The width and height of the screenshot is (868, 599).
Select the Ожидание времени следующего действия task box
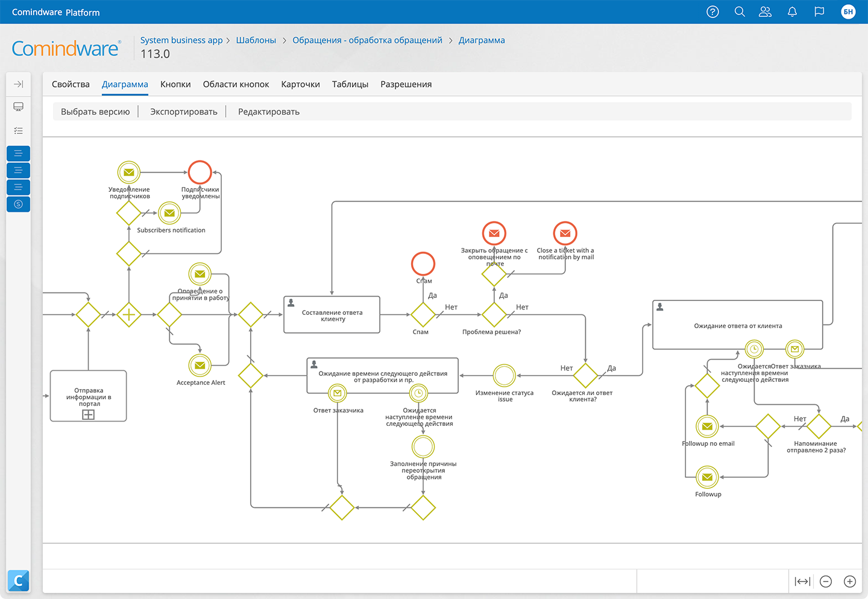coord(383,376)
